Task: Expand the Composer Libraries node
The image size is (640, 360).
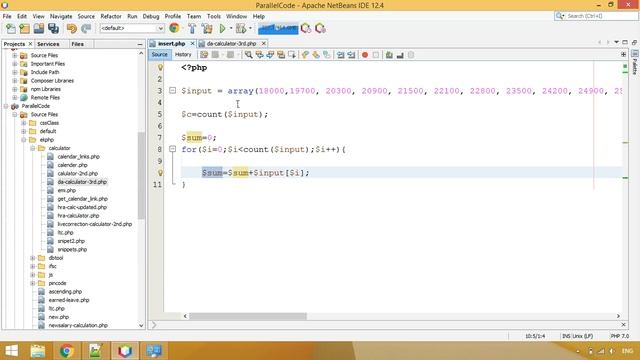Action: pyautogui.click(x=15, y=81)
